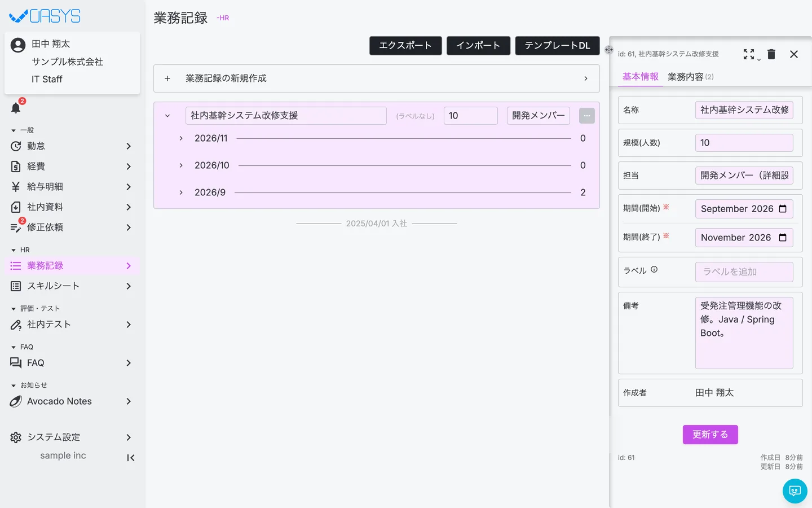Open the 修正依頼 edit-list icon
Image resolution: width=812 pixels, height=508 pixels.
(16, 227)
